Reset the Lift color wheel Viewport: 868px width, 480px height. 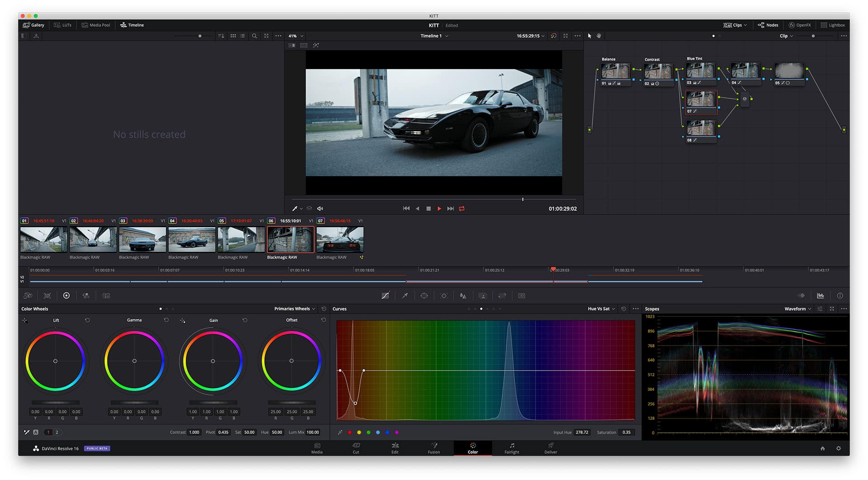pos(87,320)
